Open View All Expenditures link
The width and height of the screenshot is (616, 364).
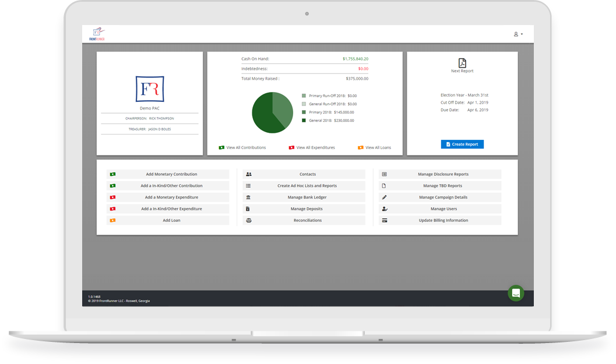tap(315, 148)
